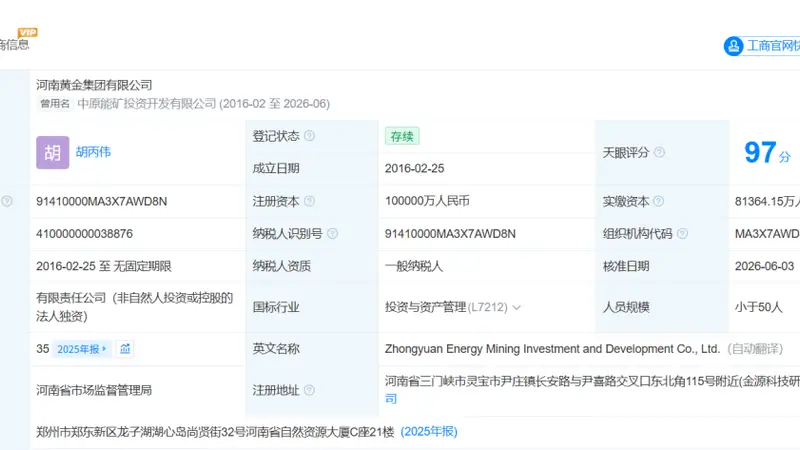
Task: Expand the 投资与资产管理 industry chevron
Action: coord(516,308)
